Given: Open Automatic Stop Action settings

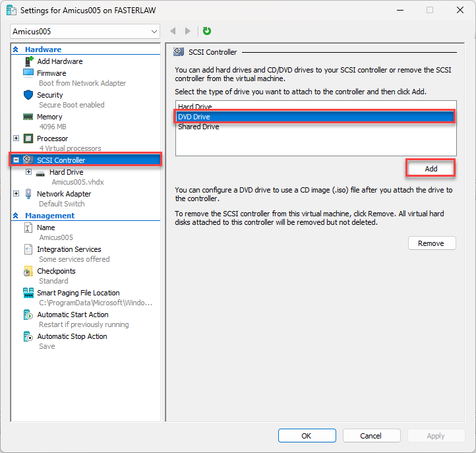Looking at the screenshot, I should click(x=72, y=336).
